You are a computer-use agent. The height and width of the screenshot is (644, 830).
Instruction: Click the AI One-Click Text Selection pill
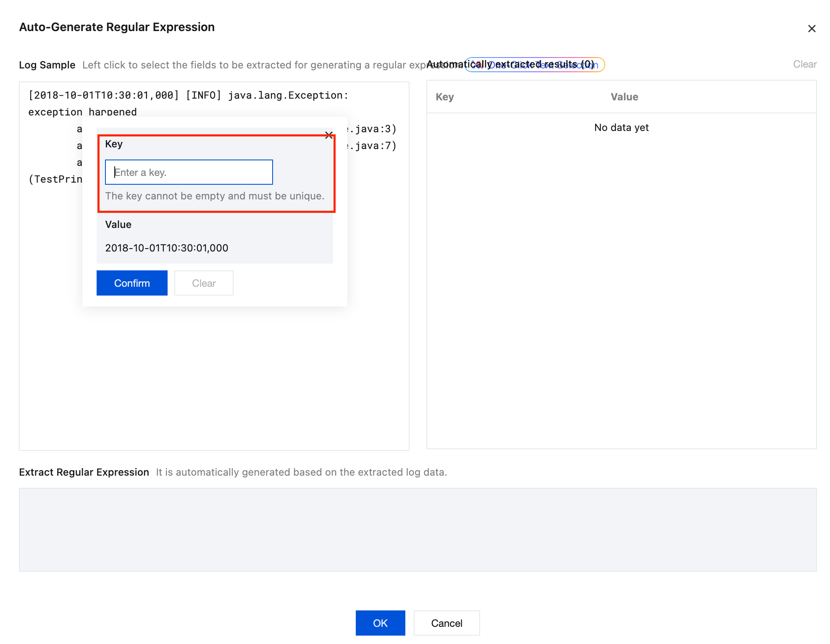534,65
